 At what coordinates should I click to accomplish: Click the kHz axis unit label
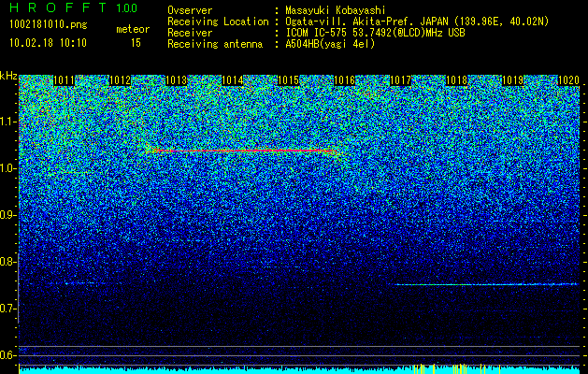(8, 76)
